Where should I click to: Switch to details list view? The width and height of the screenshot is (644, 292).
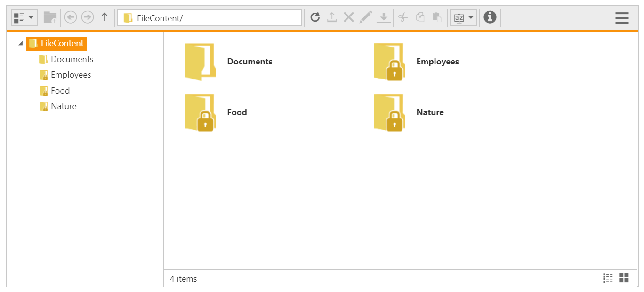[x=608, y=278]
